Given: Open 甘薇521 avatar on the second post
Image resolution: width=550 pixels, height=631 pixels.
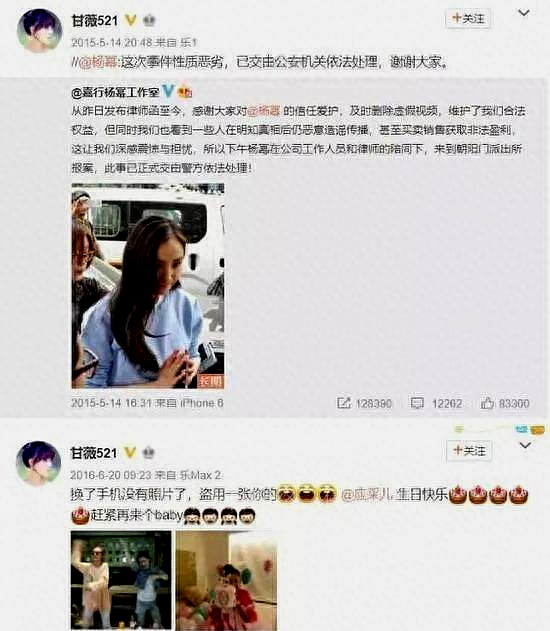Looking at the screenshot, I should point(39,463).
